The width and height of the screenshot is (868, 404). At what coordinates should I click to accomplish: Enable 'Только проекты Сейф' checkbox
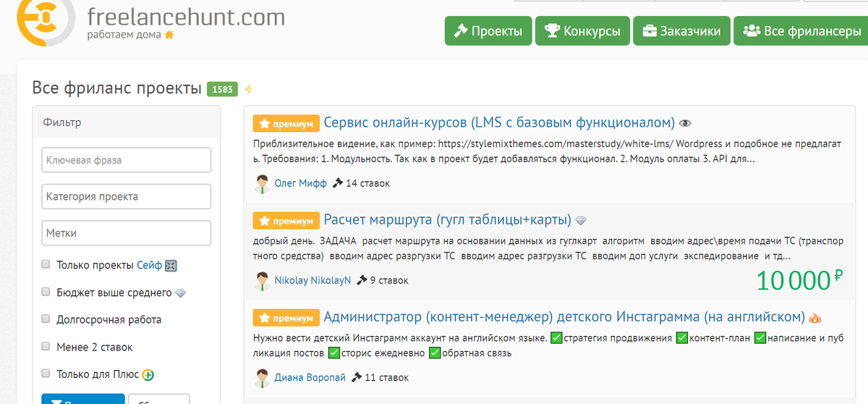point(46,265)
